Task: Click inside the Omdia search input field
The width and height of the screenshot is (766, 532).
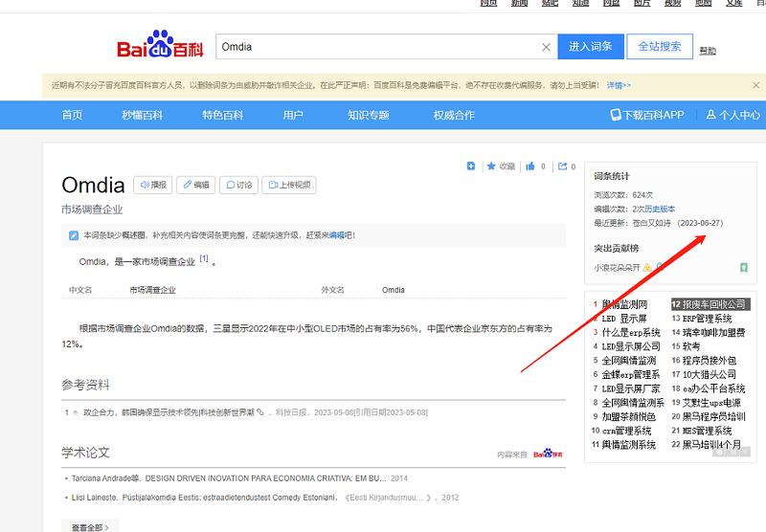Action: pyautogui.click(x=373, y=47)
